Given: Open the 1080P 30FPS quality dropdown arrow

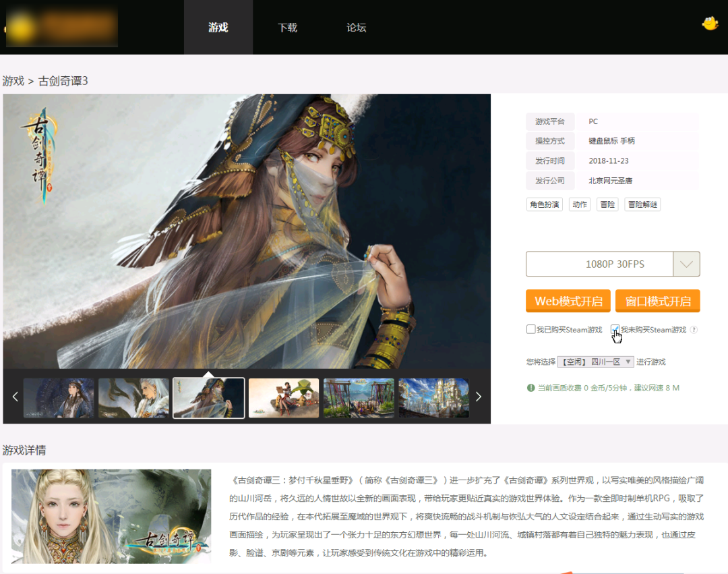Looking at the screenshot, I should pos(686,264).
